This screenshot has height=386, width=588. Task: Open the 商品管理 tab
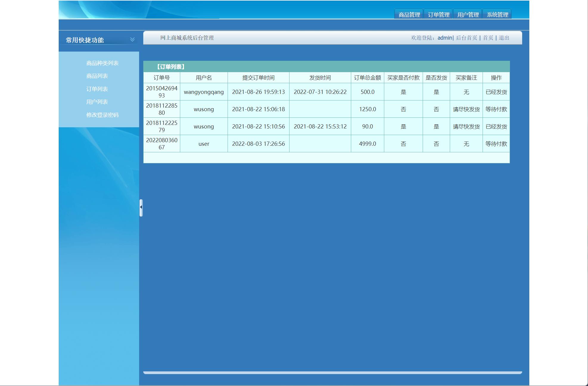pos(409,15)
